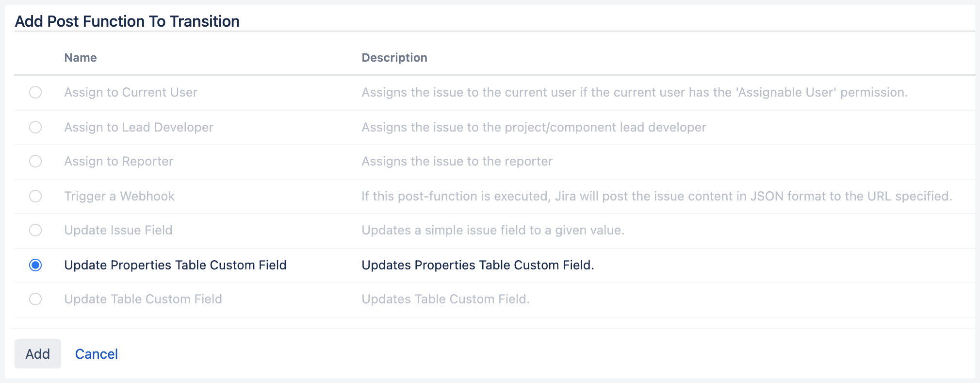Choose the Assign to Lead Developer option

35,127
